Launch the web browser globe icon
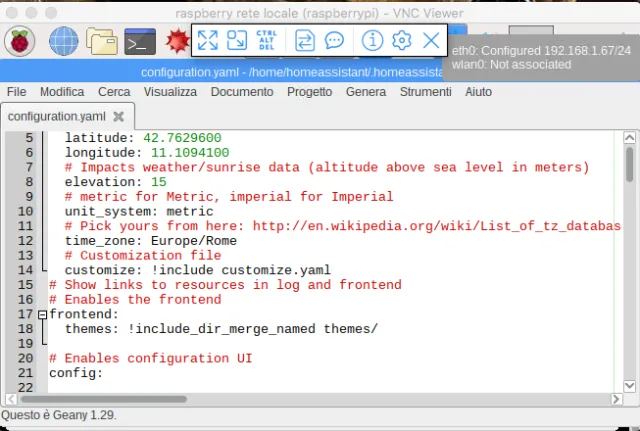The width and height of the screenshot is (640, 431). [x=63, y=41]
